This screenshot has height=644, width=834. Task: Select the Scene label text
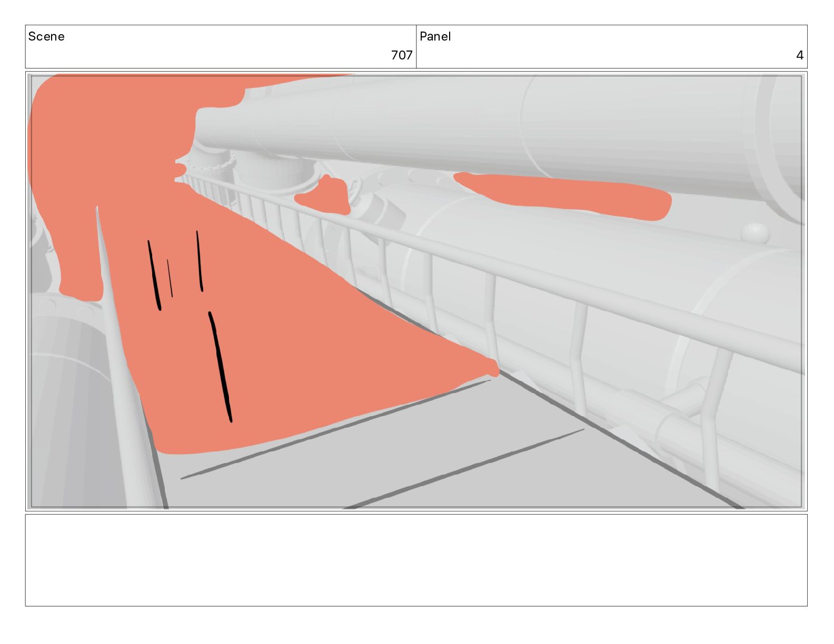[x=46, y=36]
